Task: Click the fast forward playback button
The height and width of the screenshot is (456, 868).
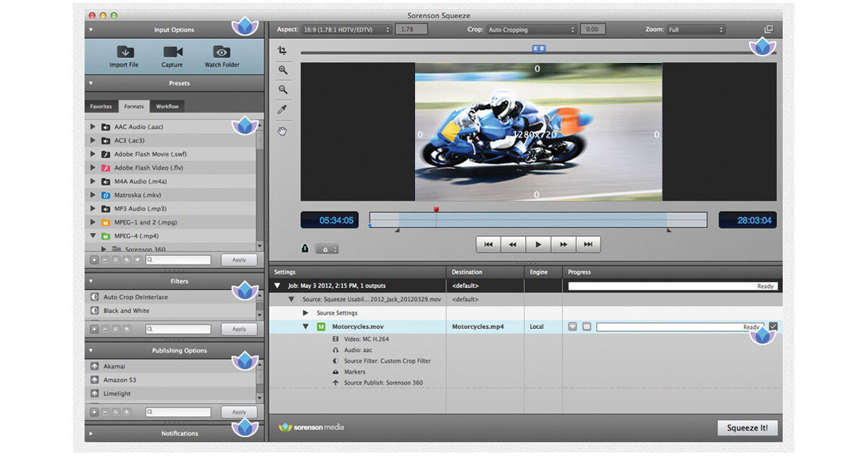Action: 564,245
